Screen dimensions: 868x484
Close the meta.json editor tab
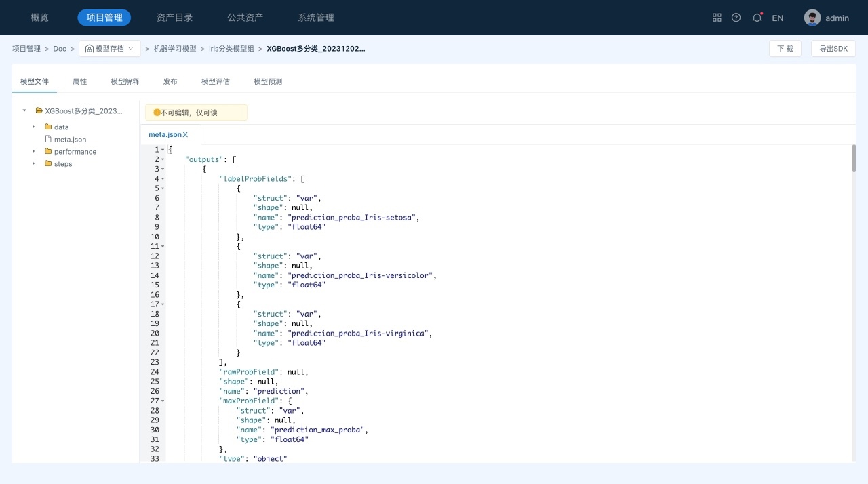pos(186,135)
